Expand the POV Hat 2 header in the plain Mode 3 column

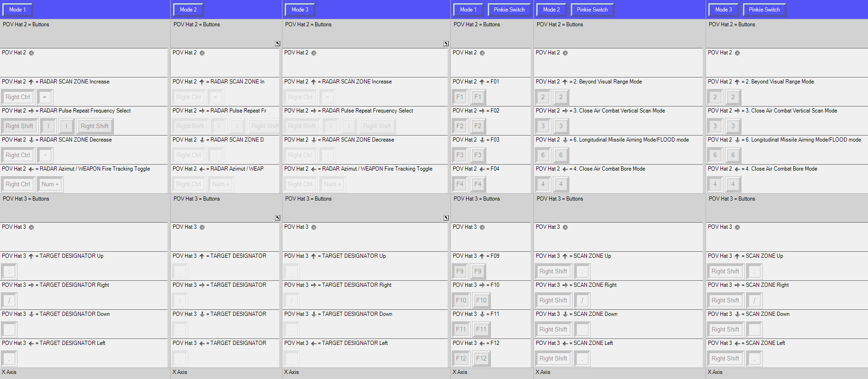point(446,44)
